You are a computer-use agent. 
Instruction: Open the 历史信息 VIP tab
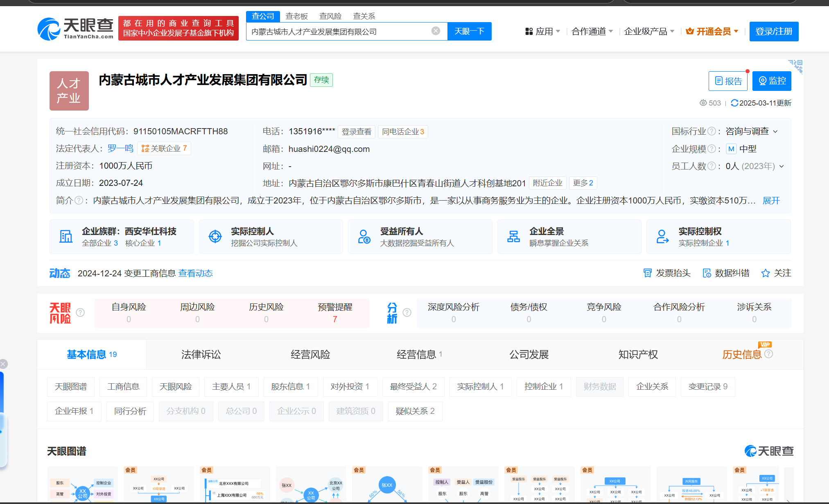click(x=742, y=355)
